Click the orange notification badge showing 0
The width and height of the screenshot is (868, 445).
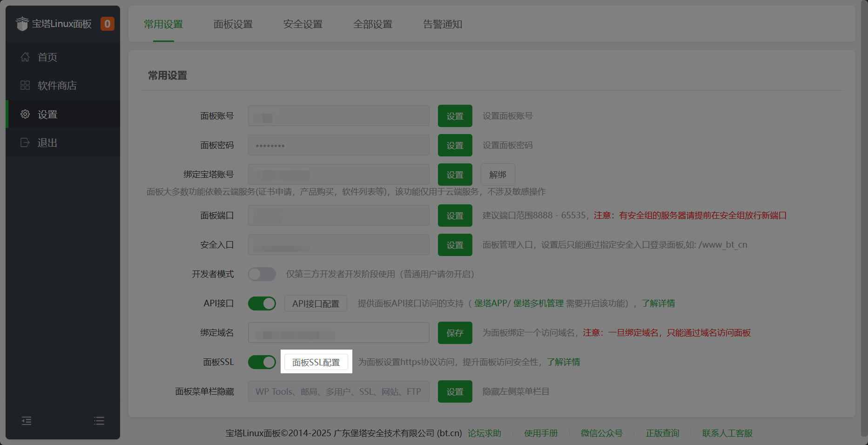(x=108, y=23)
